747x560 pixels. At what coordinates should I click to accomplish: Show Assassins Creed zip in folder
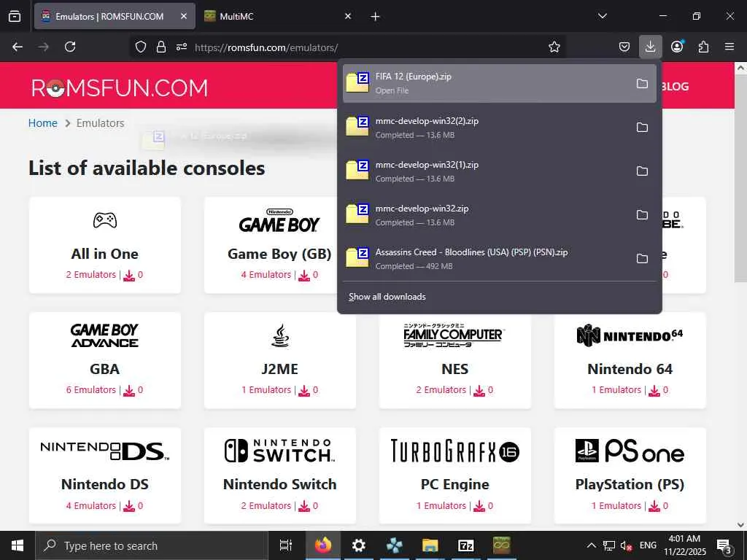642,259
